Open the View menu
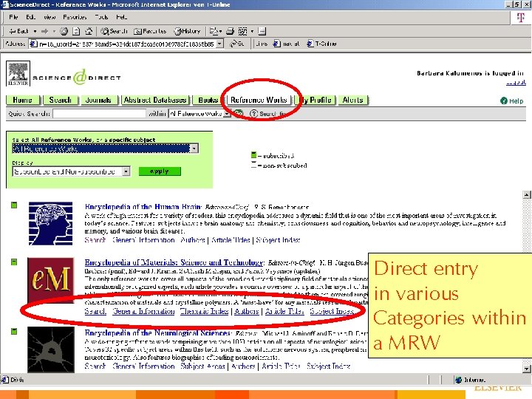The width and height of the screenshot is (532, 399). (50, 17)
